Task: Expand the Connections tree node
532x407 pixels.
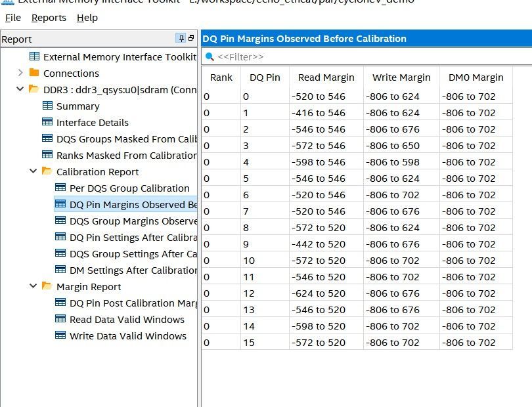Action: coord(20,73)
